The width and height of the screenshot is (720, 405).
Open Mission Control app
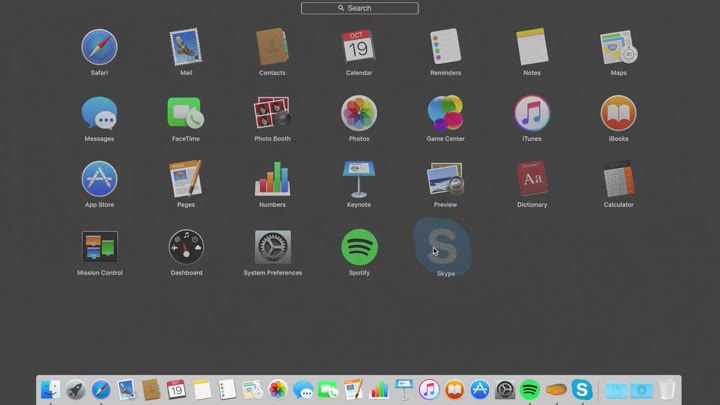99,247
